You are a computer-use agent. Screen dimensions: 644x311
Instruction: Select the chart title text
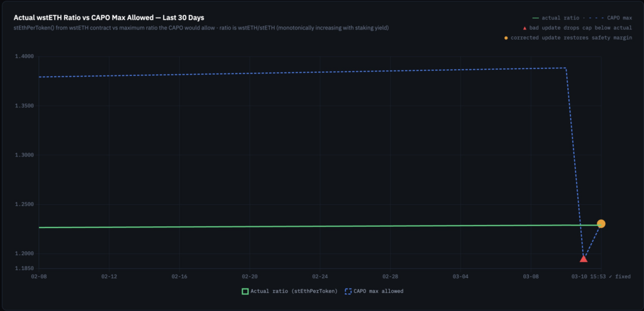tap(109, 18)
